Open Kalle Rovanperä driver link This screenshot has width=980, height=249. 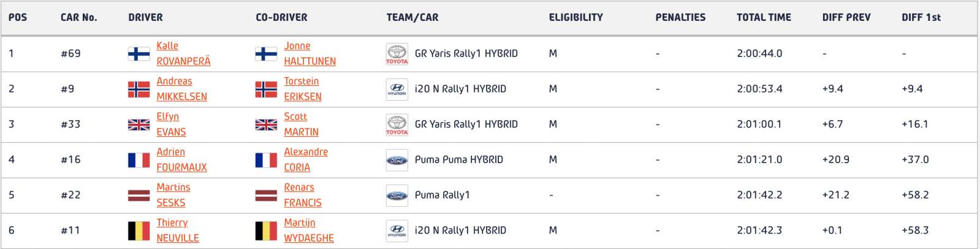click(x=183, y=53)
